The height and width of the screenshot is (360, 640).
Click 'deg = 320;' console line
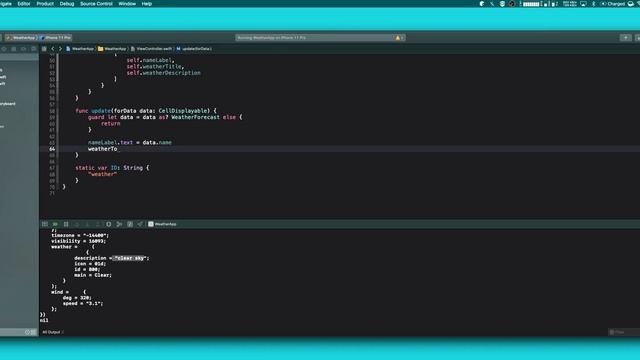pyautogui.click(x=77, y=298)
